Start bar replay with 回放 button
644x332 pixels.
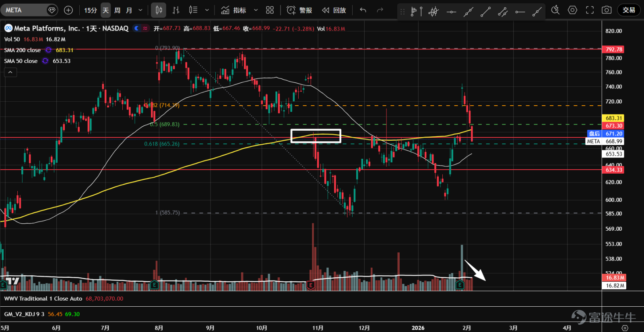click(x=334, y=10)
